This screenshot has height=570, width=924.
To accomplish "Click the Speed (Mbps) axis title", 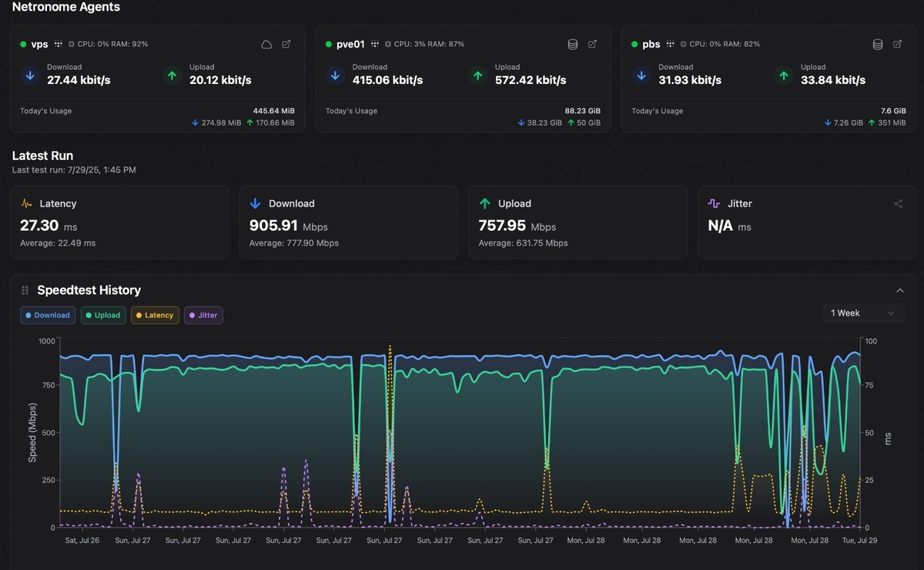I will point(32,432).
